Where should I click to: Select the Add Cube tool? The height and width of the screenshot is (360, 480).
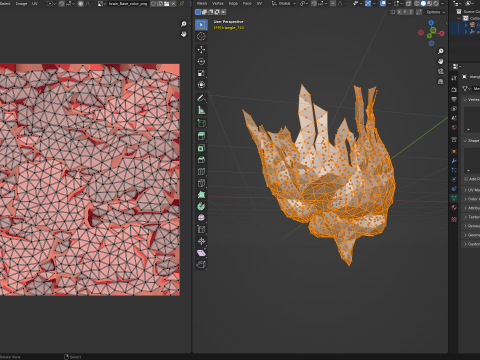coord(201,123)
